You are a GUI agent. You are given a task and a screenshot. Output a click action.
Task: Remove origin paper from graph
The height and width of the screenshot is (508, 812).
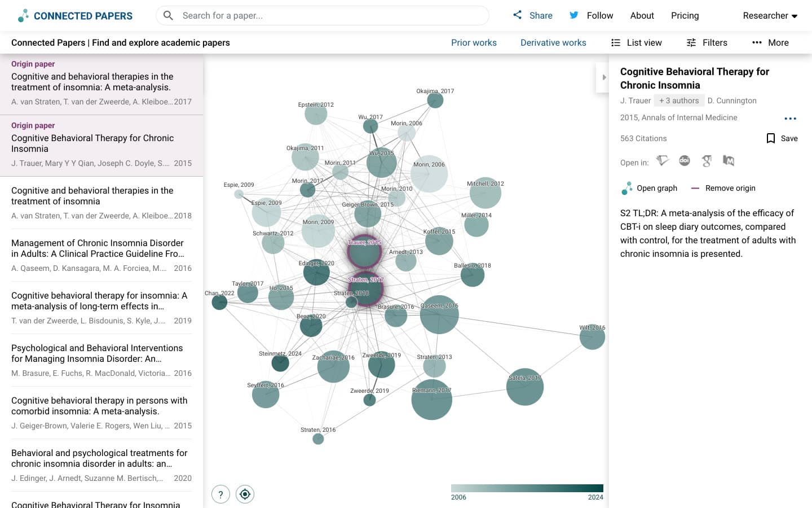723,189
